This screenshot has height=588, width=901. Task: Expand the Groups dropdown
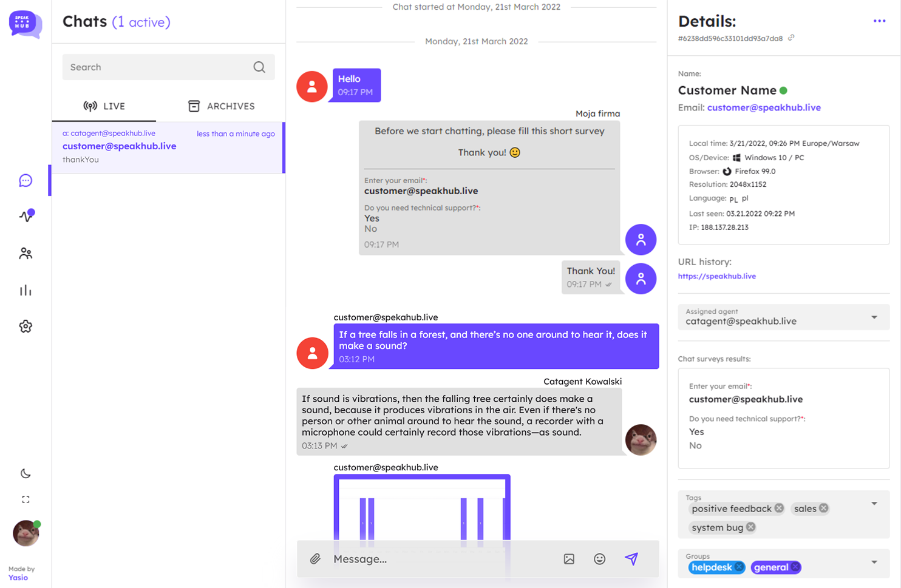874,562
